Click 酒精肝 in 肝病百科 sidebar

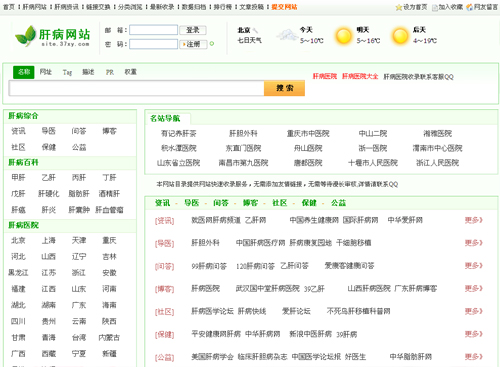tap(109, 194)
